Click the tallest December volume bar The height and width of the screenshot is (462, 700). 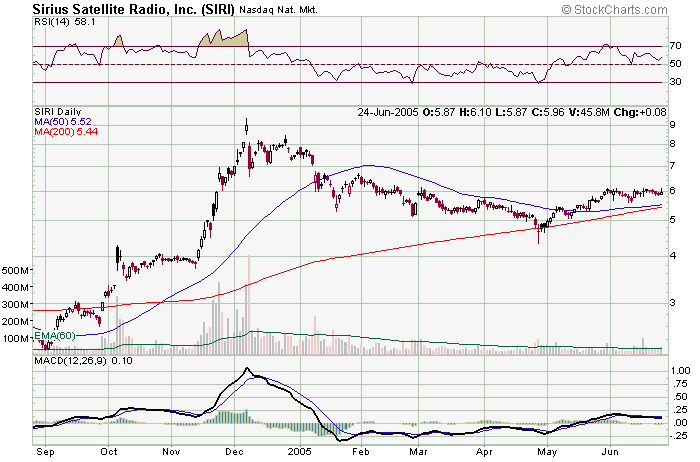pyautogui.click(x=249, y=304)
